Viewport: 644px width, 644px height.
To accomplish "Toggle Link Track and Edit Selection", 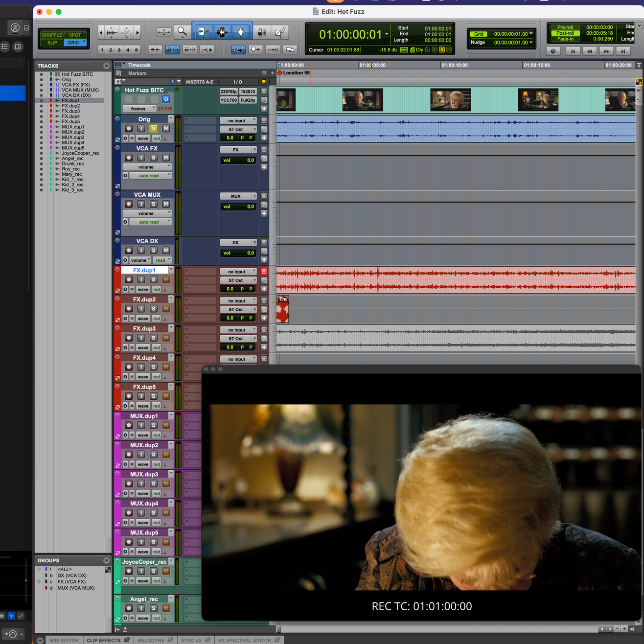I will [189, 49].
